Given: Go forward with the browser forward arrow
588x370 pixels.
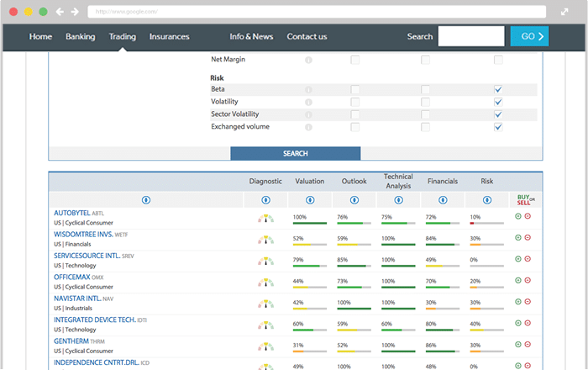Looking at the screenshot, I should (x=75, y=12).
